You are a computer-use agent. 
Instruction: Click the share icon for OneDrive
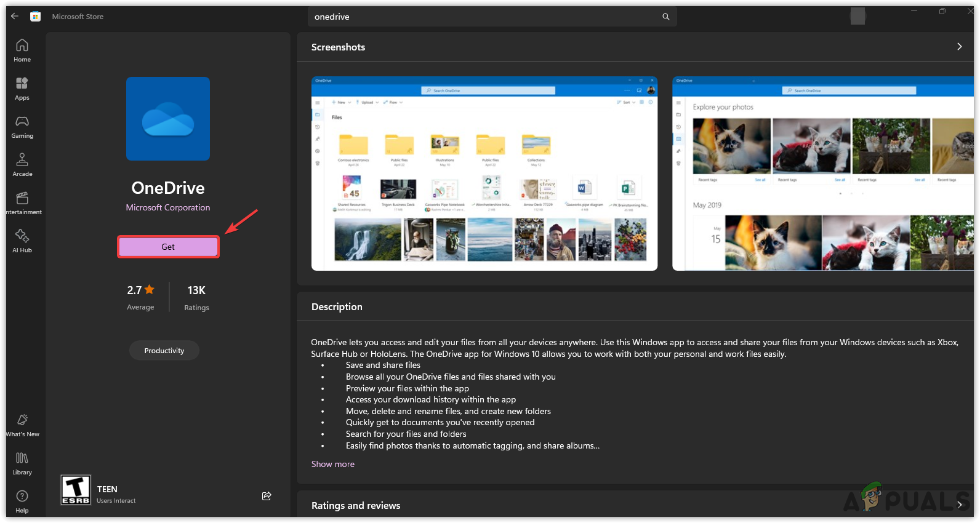point(267,496)
